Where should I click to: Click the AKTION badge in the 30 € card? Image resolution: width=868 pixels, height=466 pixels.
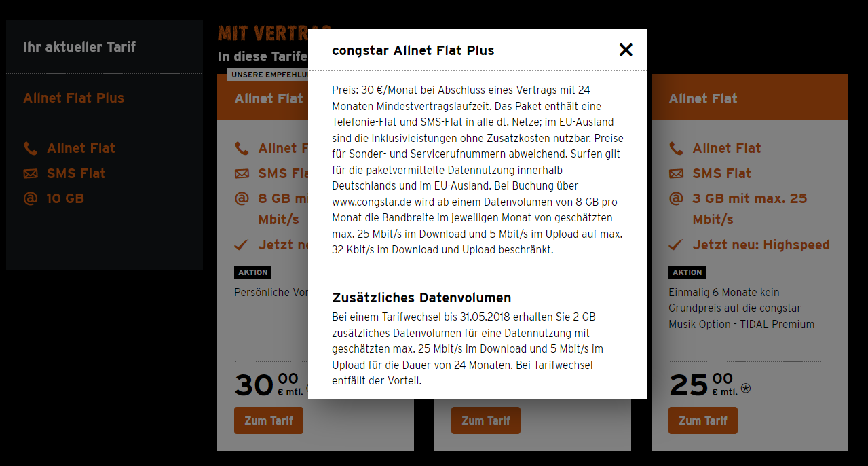pyautogui.click(x=252, y=272)
